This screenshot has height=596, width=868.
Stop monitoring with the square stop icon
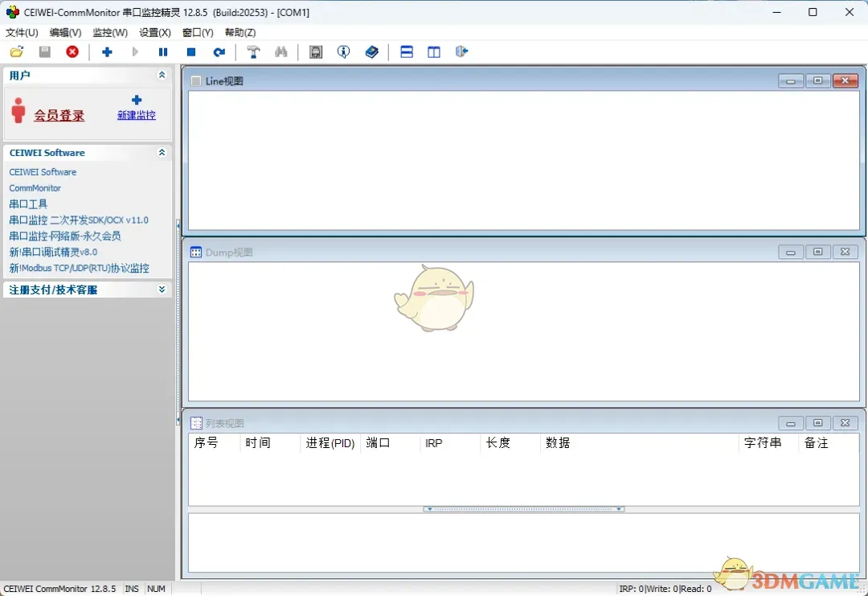[x=191, y=52]
